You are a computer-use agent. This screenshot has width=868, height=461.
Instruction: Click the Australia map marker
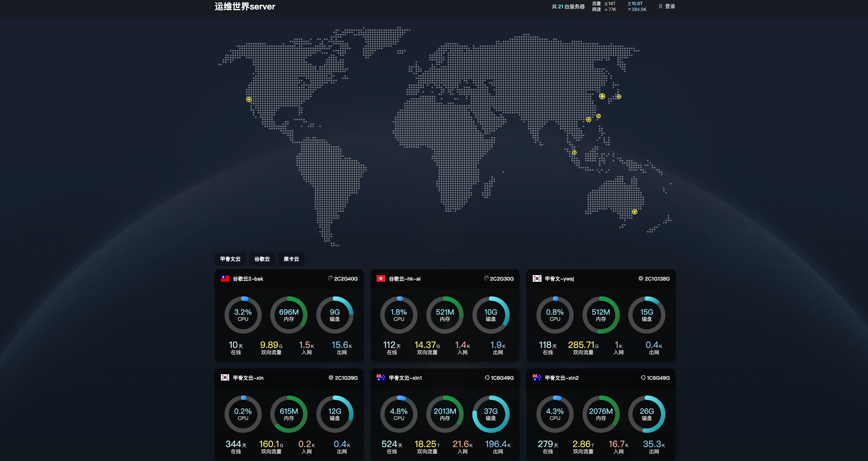click(634, 212)
